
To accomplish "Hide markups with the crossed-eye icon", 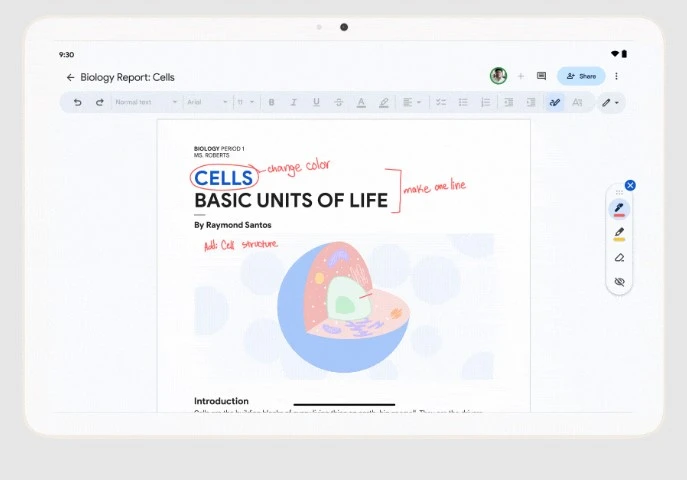I will pyautogui.click(x=619, y=282).
